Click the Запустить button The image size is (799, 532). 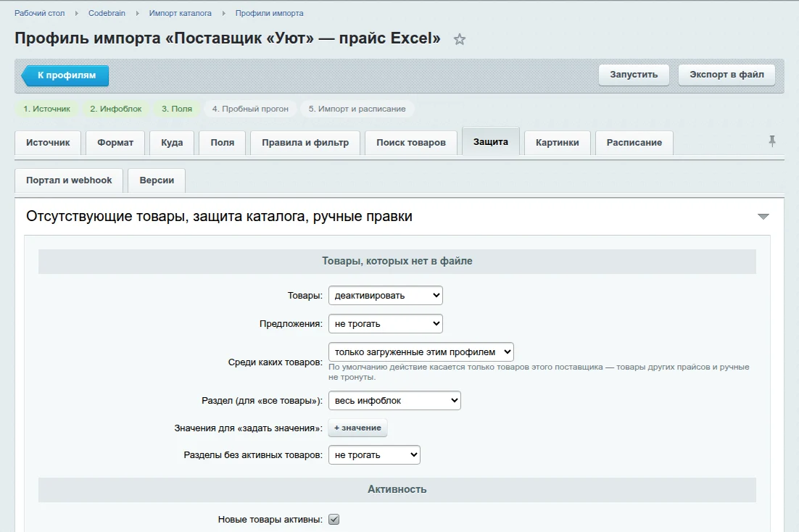(x=634, y=75)
